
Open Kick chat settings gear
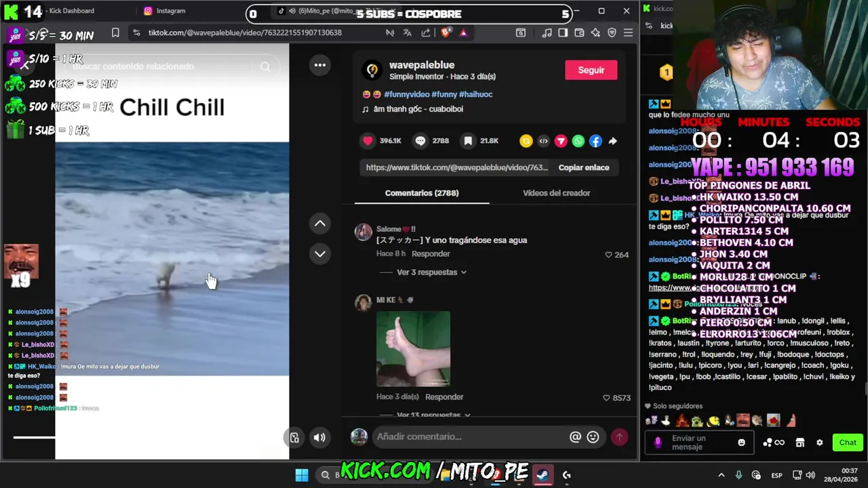click(x=819, y=443)
